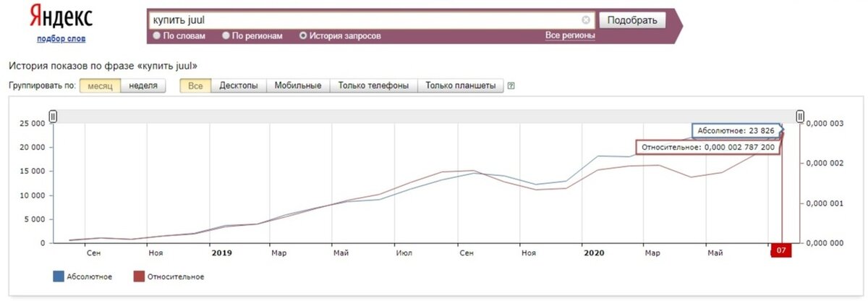
Task: Open the help question mark icon
Action: [x=511, y=86]
